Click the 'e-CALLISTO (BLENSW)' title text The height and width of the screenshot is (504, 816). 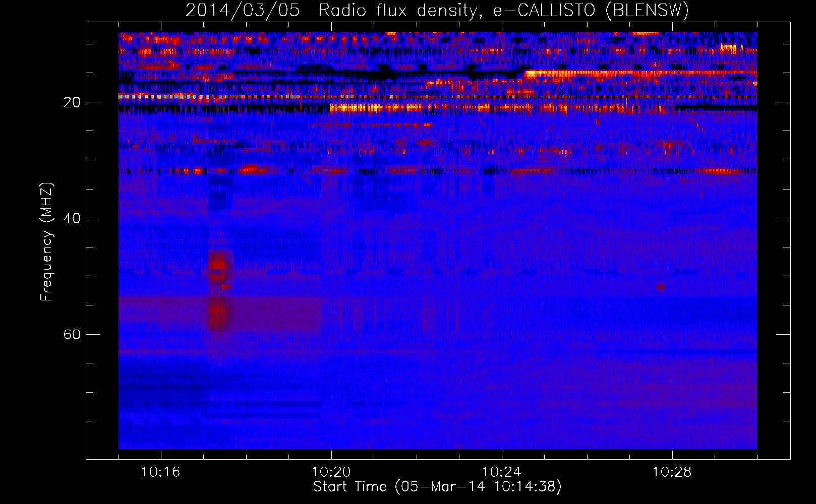pyautogui.click(x=591, y=11)
